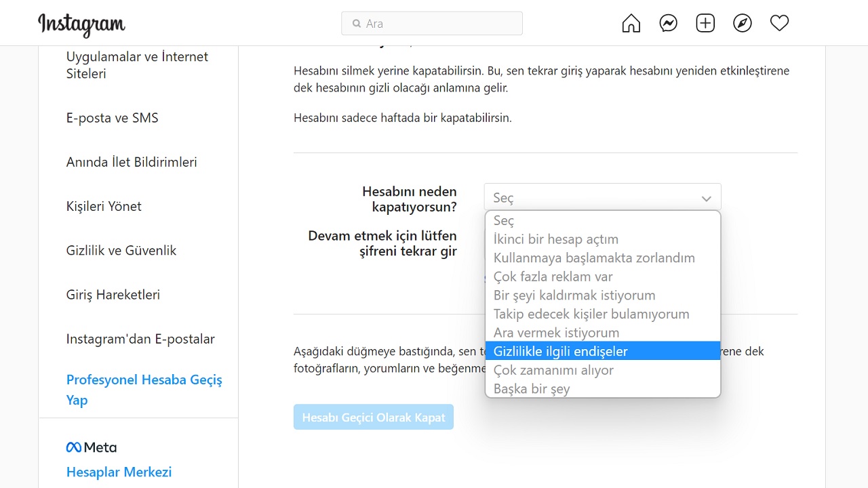Open 'Uygulamalar ve İnternet Siteleri' settings

click(x=137, y=65)
